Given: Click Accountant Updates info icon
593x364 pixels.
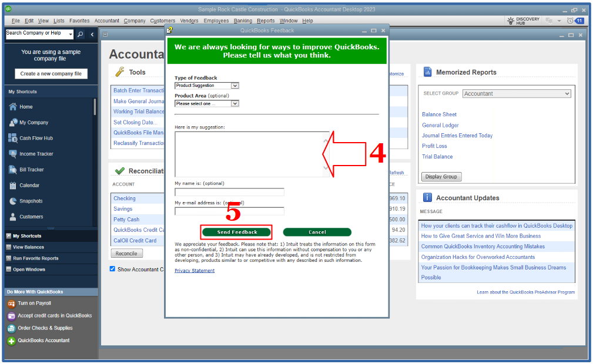Looking at the screenshot, I should (x=427, y=197).
